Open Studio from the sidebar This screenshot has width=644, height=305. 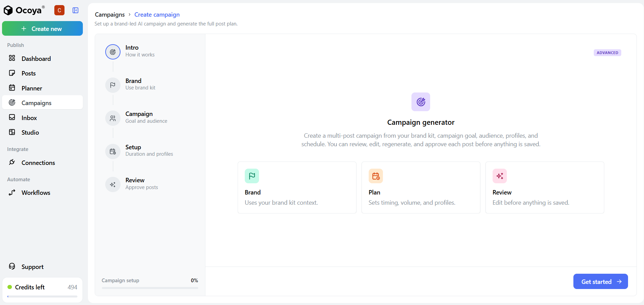42,132
